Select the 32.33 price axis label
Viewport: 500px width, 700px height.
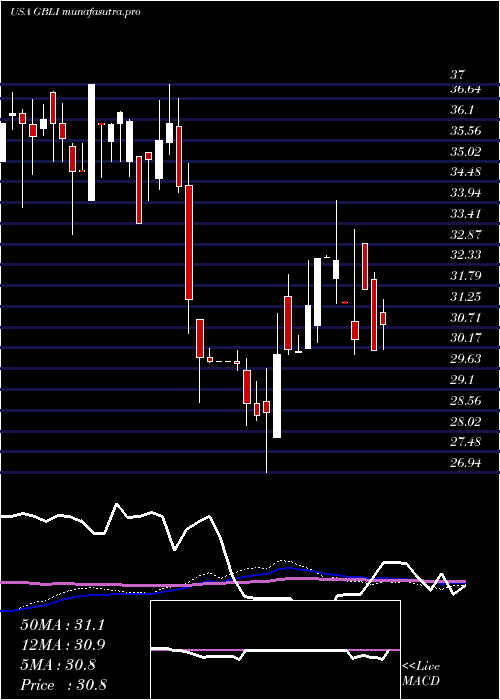pos(466,255)
